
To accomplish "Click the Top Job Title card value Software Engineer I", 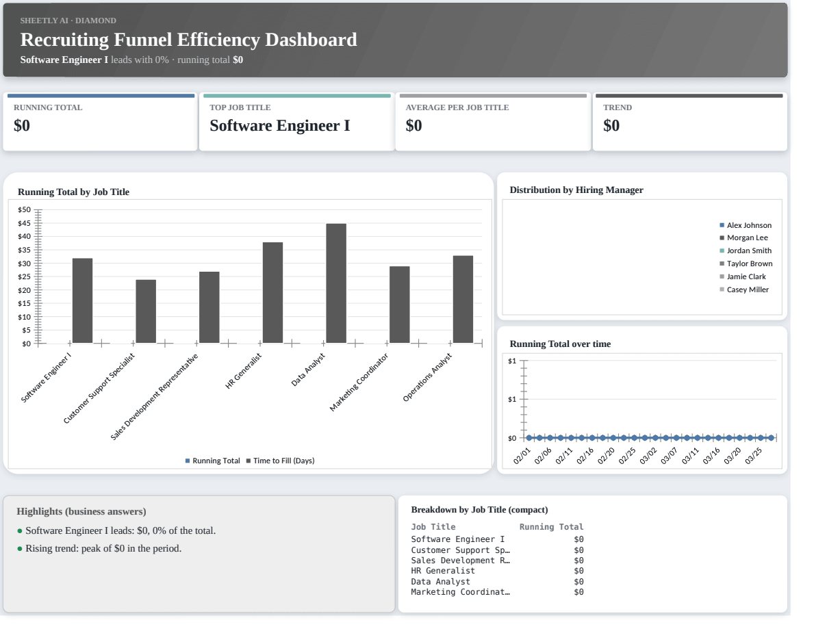I will [x=279, y=126].
